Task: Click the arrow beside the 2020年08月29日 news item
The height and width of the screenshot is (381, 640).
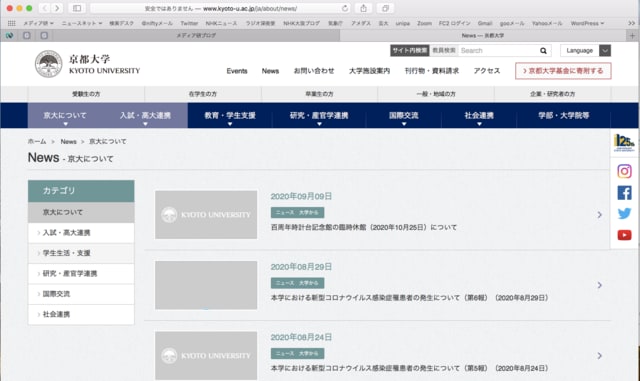Action: (600, 285)
